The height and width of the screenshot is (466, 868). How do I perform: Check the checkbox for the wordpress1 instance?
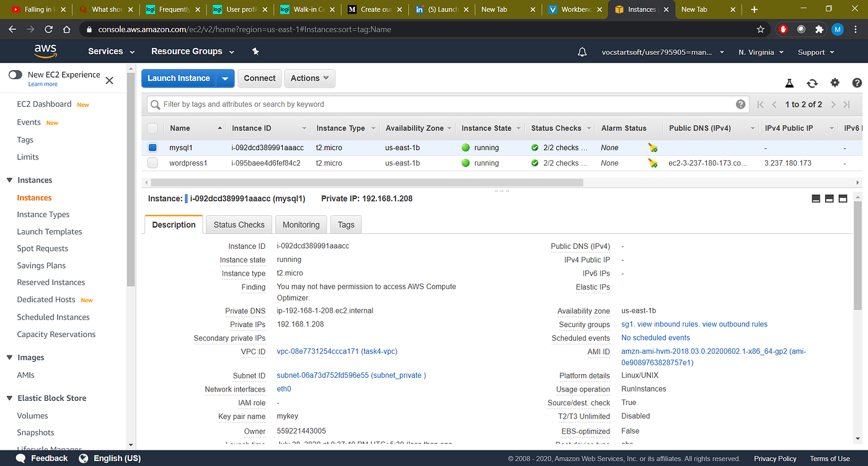(152, 163)
